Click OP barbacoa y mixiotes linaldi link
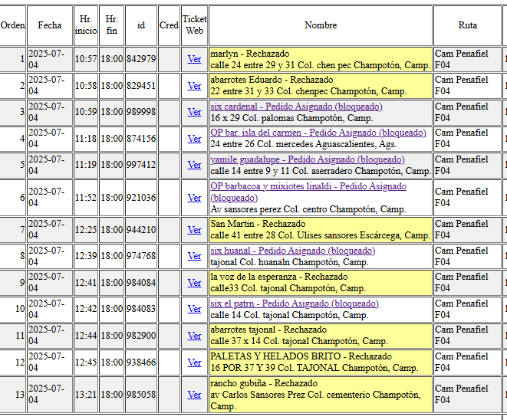The image size is (507, 420). [308, 186]
